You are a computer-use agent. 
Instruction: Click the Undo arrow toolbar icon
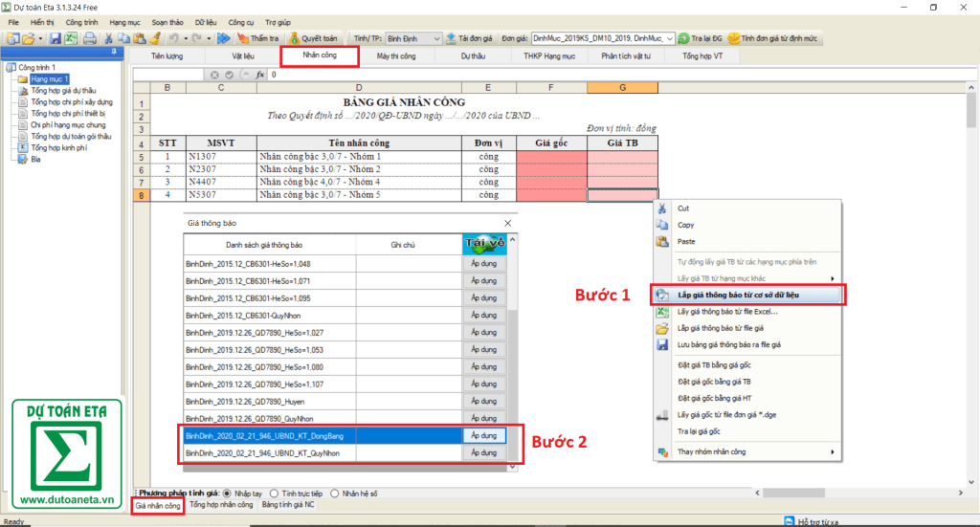tap(174, 38)
